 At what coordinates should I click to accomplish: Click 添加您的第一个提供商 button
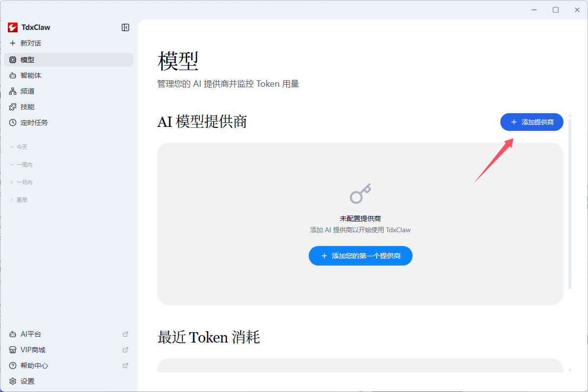(x=361, y=256)
